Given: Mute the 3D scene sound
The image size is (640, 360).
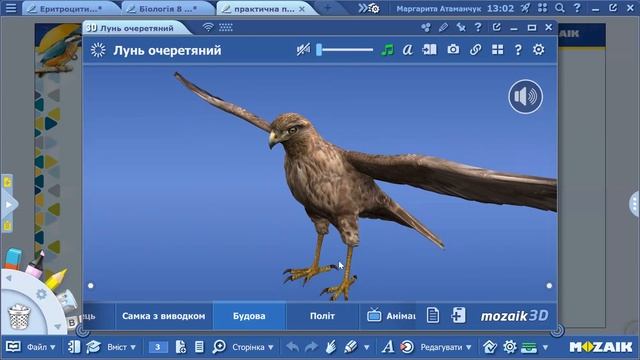Looking at the screenshot, I should coord(303,50).
